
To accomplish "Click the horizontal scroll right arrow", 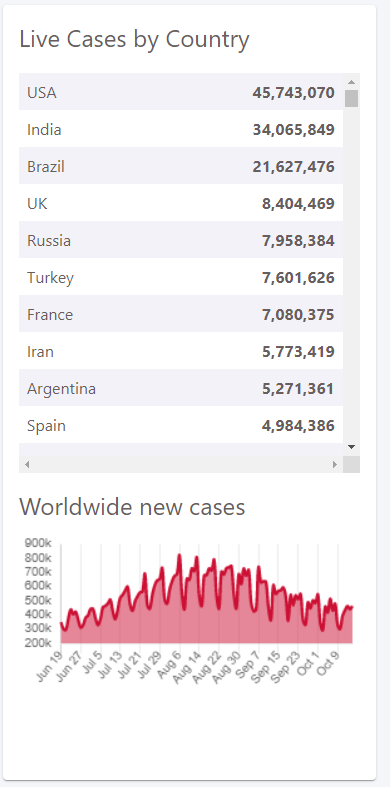I will tap(335, 464).
